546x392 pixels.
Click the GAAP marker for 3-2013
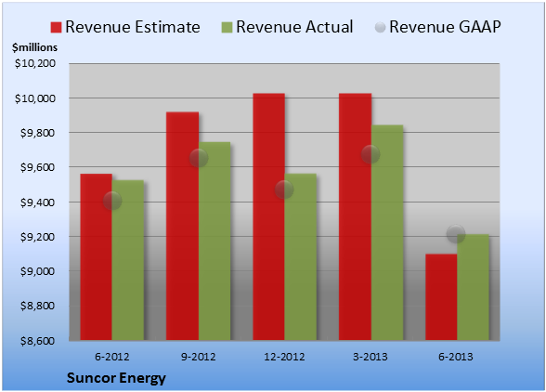point(370,154)
